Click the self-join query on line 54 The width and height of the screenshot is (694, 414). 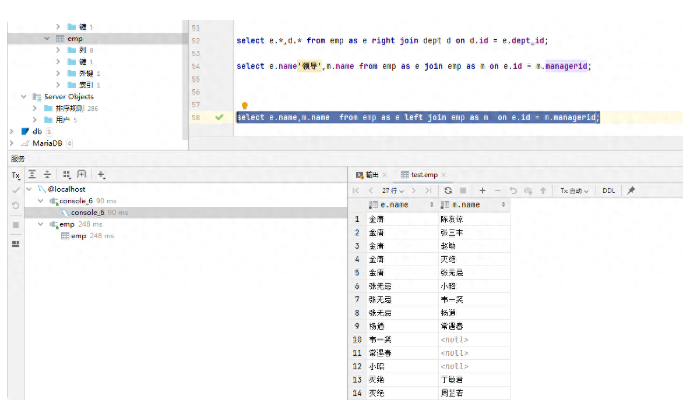pos(413,66)
